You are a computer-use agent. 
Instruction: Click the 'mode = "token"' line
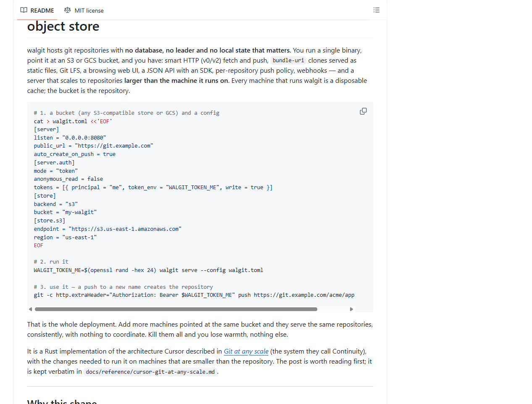coord(56,171)
